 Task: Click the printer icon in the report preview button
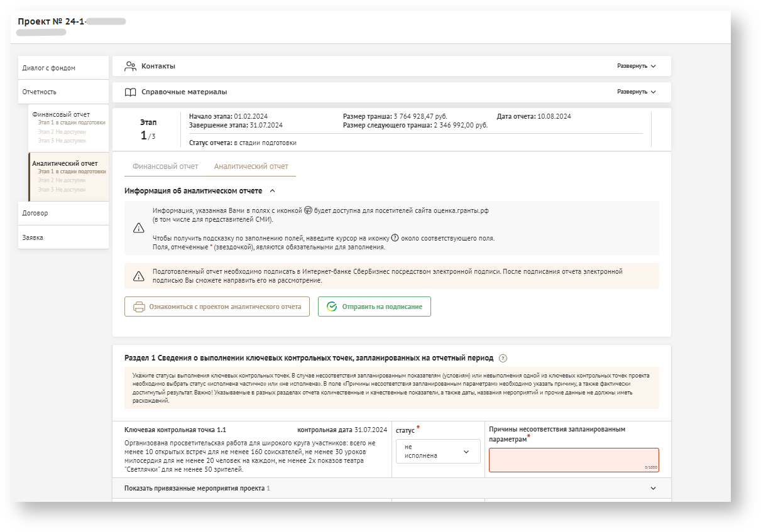(x=139, y=307)
